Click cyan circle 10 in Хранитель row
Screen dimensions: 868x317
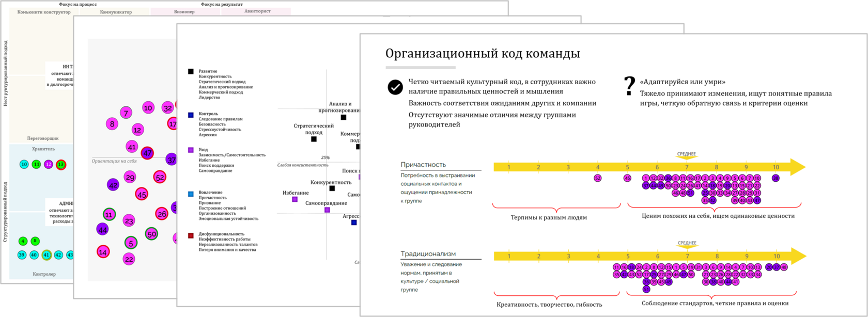click(x=24, y=164)
